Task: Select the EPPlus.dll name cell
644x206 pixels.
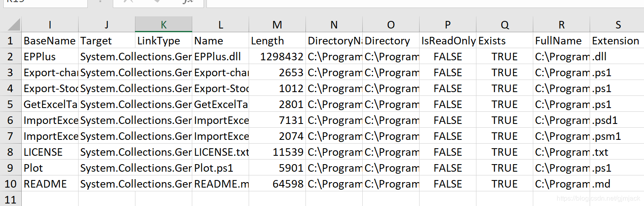Action: (x=221, y=57)
